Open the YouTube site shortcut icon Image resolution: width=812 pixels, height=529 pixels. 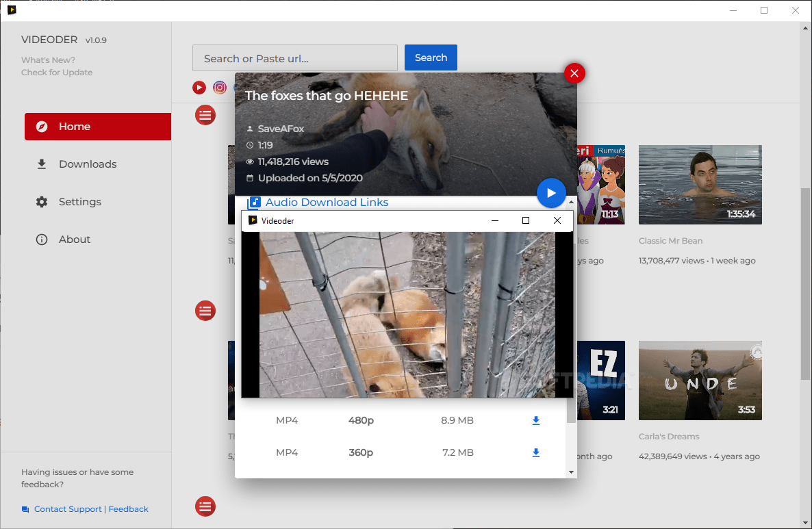199,88
